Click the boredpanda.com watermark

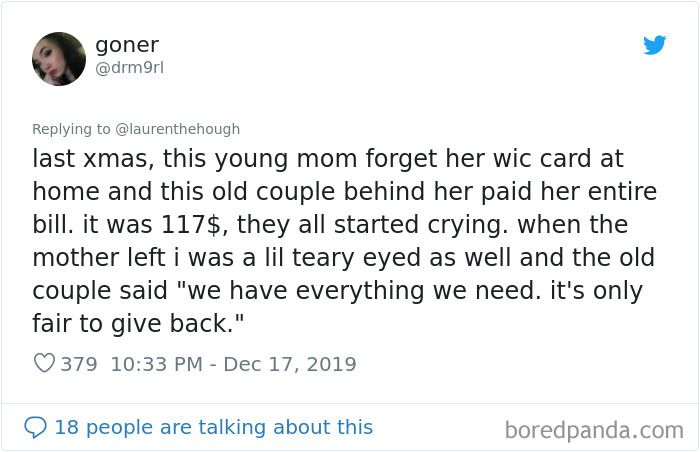click(593, 430)
